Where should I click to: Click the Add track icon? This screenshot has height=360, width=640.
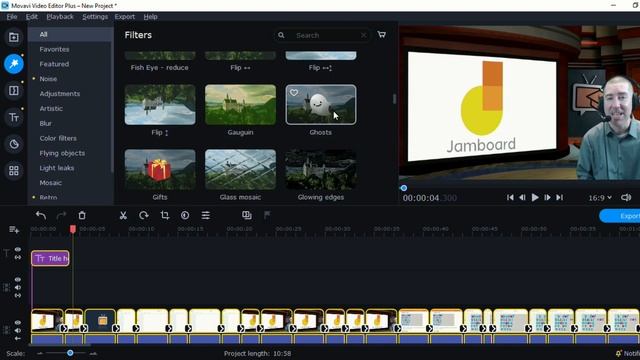[x=14, y=230]
